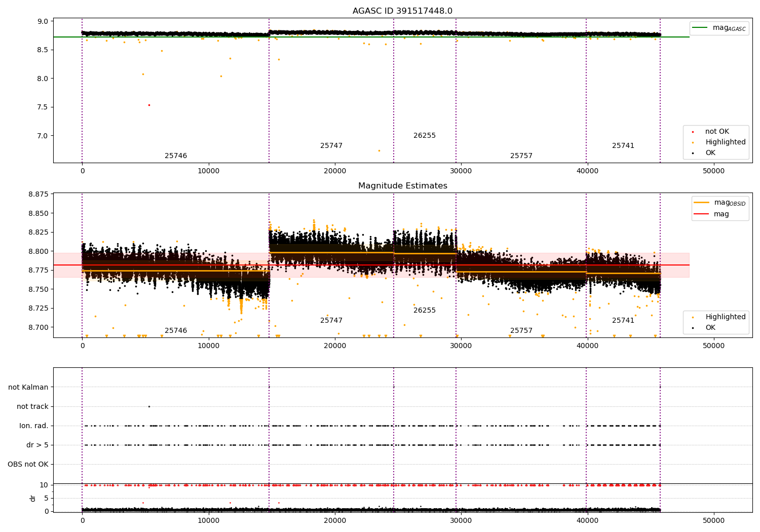
Task: Click the 'not OK' legend entry in top plot
Action: click(x=717, y=132)
